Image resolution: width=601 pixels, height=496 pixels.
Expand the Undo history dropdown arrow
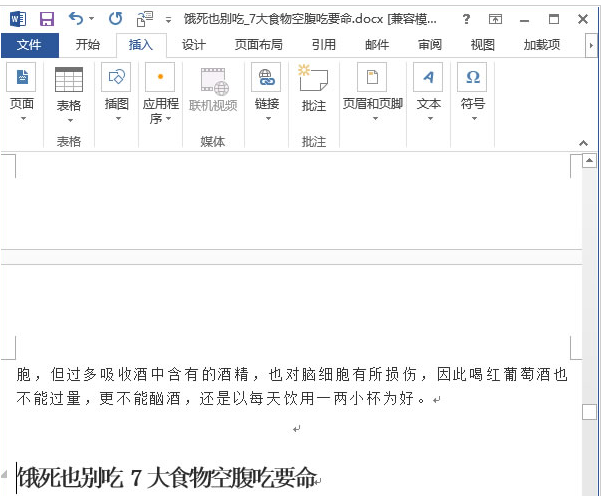(92, 19)
